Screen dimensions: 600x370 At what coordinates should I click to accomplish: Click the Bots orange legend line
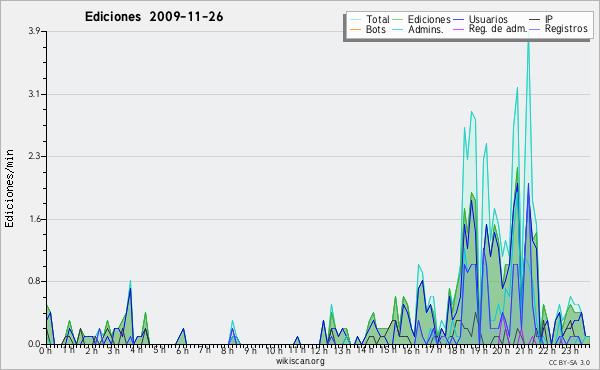click(355, 29)
